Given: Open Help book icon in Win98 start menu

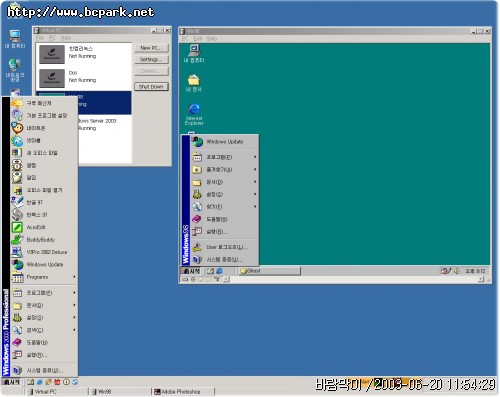Looking at the screenshot, I should (197, 219).
